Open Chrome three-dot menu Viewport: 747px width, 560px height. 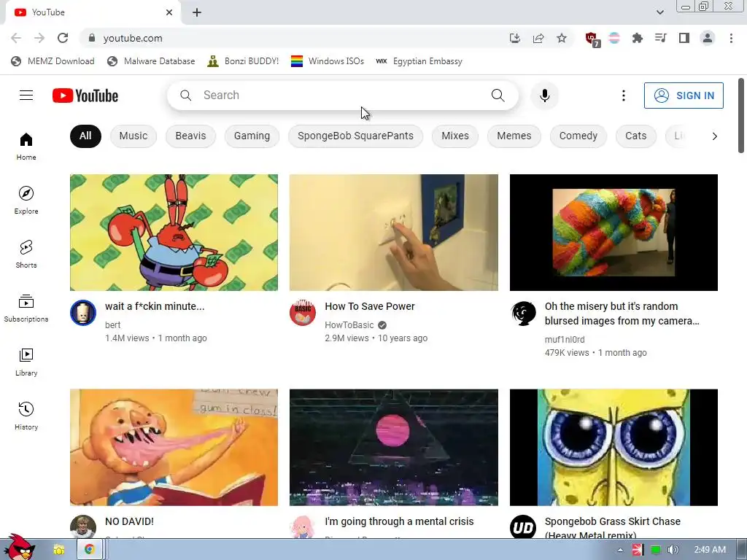coord(731,38)
